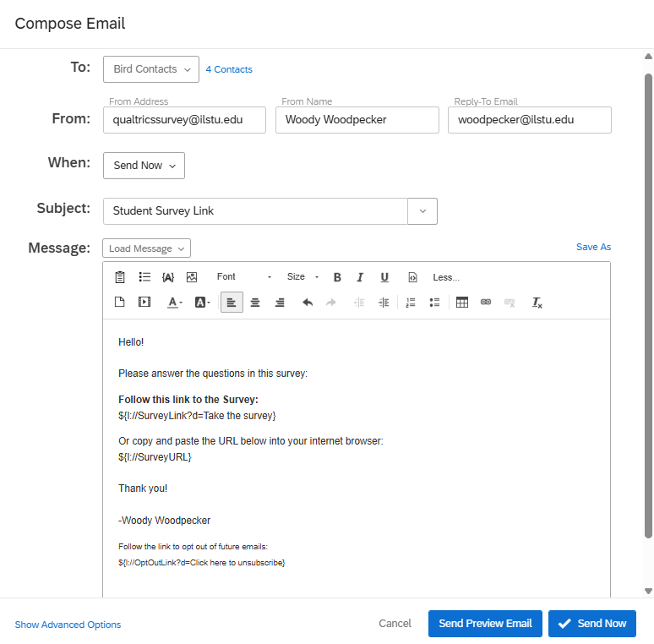The width and height of the screenshot is (654, 644).
Task: Remove formatting with the Tx icon
Action: (537, 303)
